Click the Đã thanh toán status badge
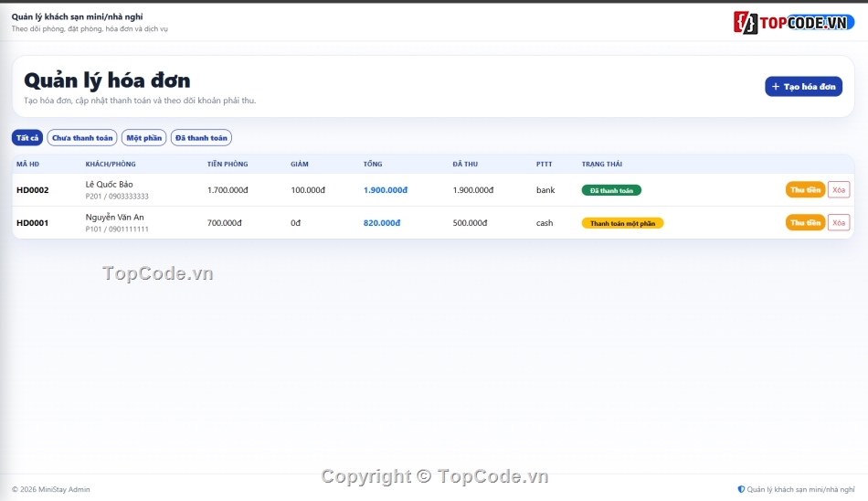This screenshot has height=501, width=868. point(611,190)
